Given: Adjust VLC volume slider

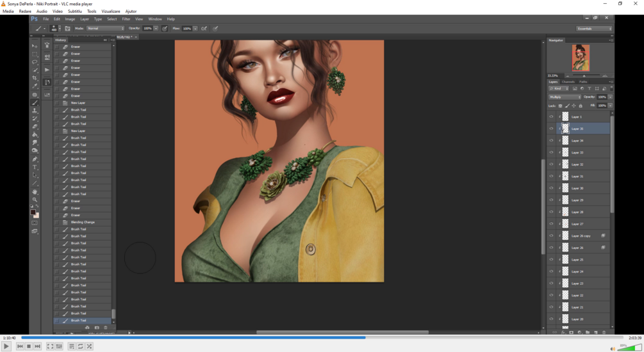Looking at the screenshot, I should [x=629, y=348].
